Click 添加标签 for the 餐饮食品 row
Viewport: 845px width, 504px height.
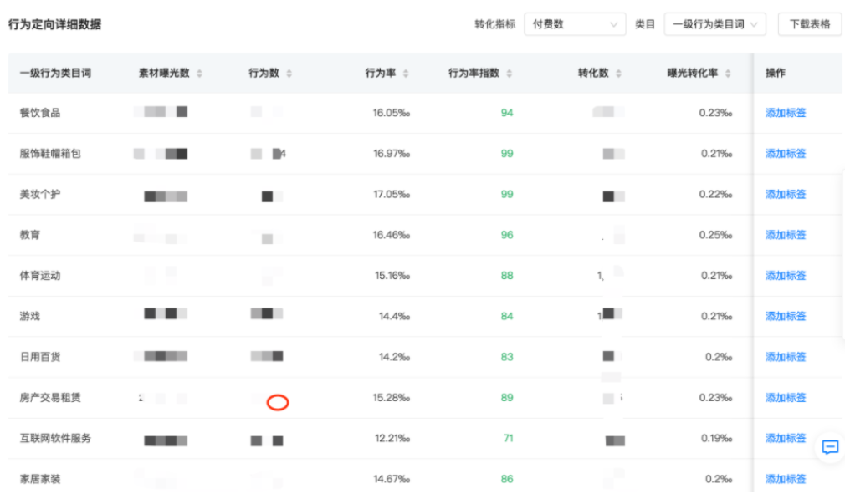click(x=784, y=113)
